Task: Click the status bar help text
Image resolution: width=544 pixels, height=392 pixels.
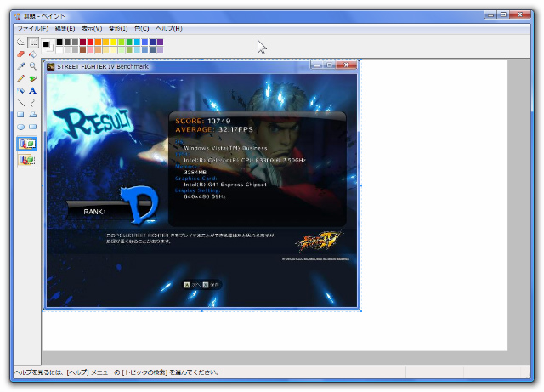Action: (116, 372)
